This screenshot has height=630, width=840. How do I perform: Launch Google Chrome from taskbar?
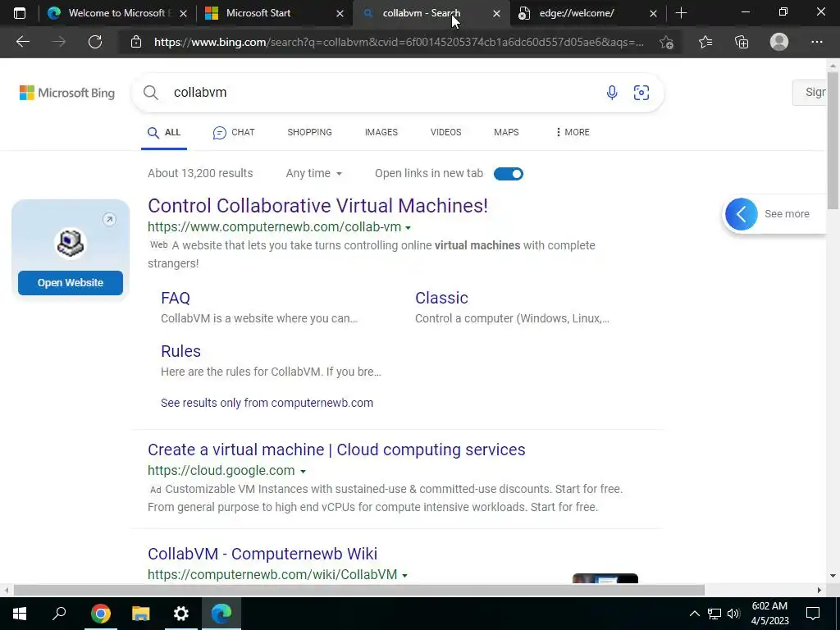click(x=100, y=614)
